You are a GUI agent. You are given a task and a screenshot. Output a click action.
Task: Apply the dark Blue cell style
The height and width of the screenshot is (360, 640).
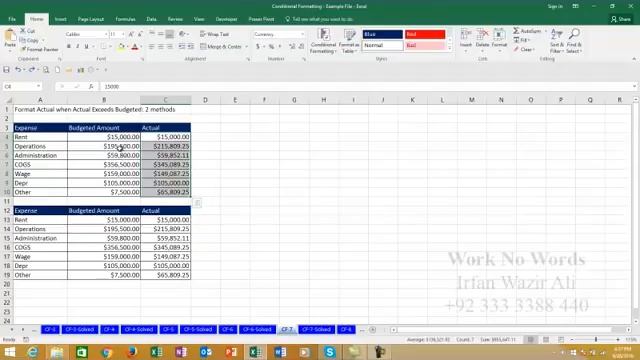pyautogui.click(x=382, y=34)
